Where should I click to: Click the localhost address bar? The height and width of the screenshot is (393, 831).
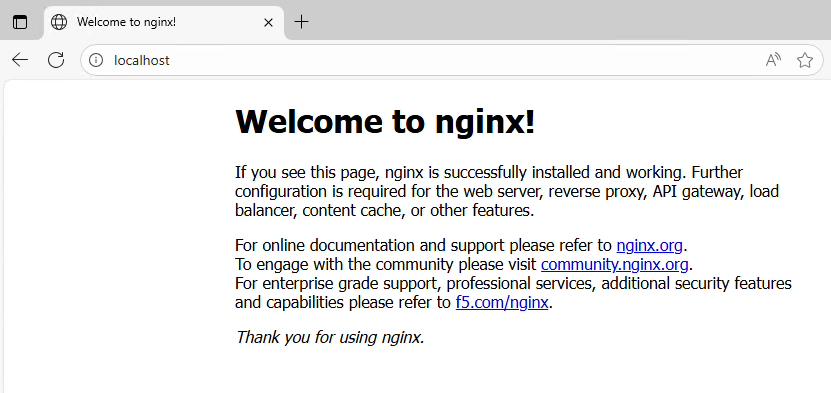tap(452, 60)
